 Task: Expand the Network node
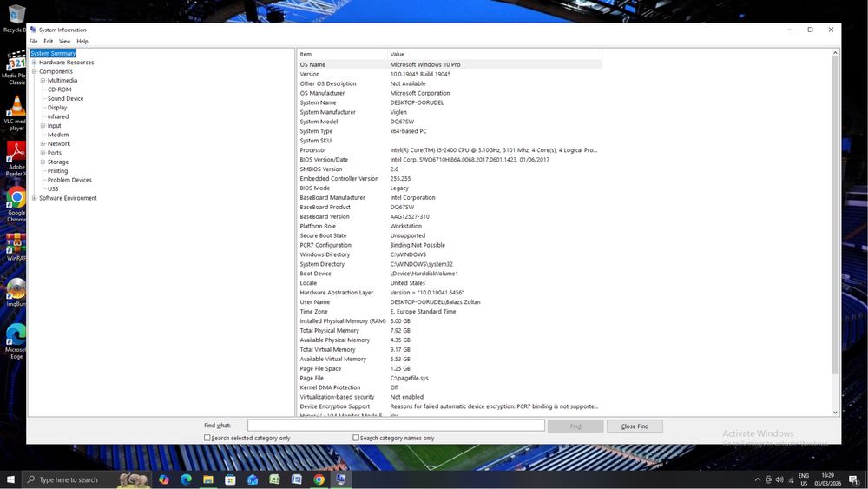[43, 143]
